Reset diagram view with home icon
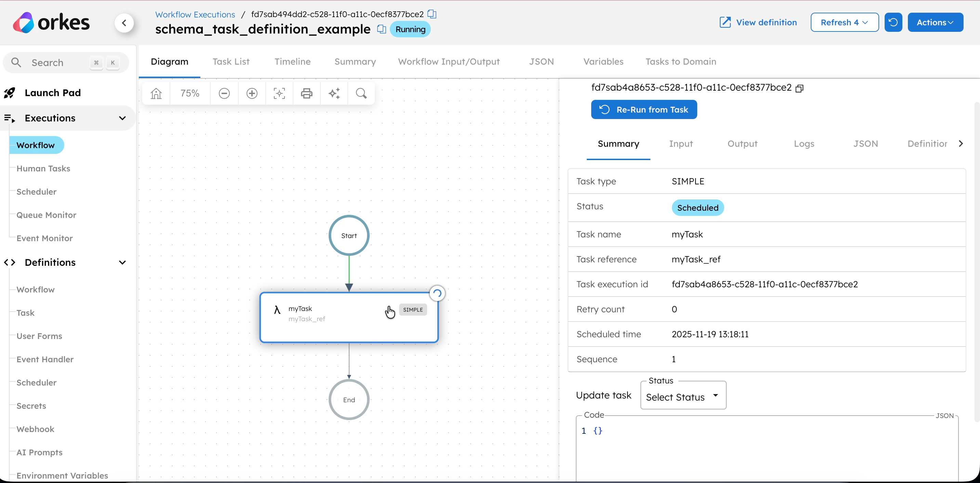 156,93
